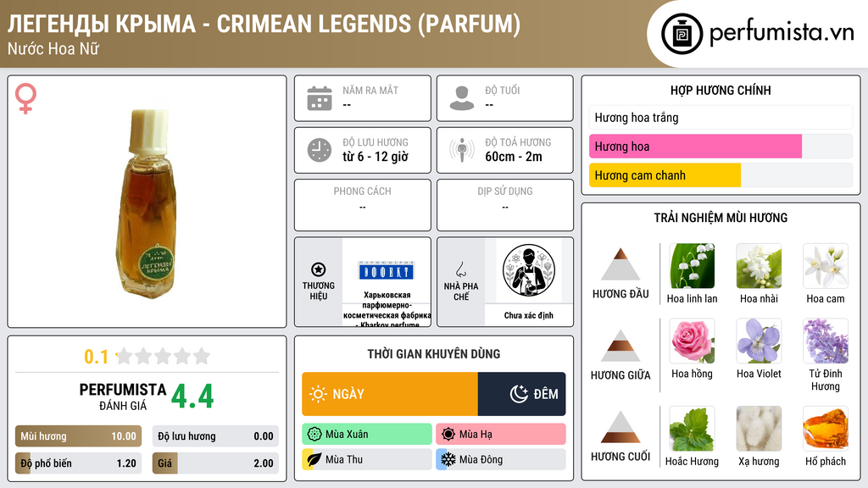This screenshot has height=488, width=868.
Task: Click the Hợp hương chính heading
Action: (x=721, y=90)
